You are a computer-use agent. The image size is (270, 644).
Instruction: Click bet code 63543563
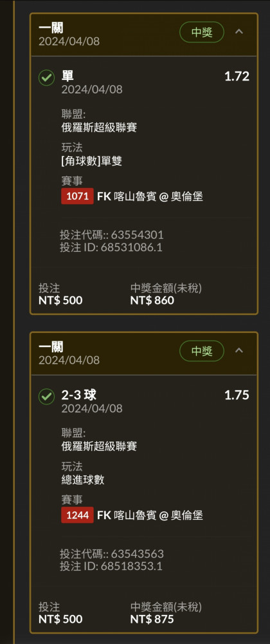(138, 554)
